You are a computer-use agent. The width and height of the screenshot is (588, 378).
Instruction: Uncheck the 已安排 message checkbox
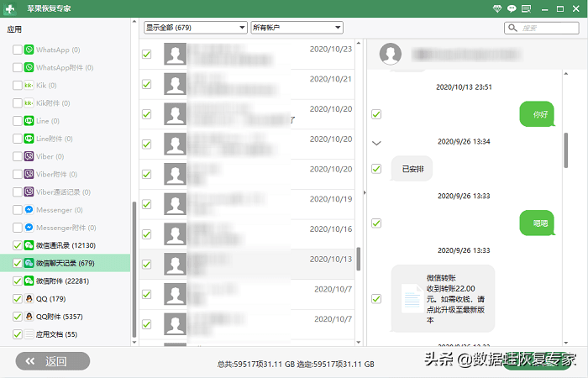pos(376,169)
